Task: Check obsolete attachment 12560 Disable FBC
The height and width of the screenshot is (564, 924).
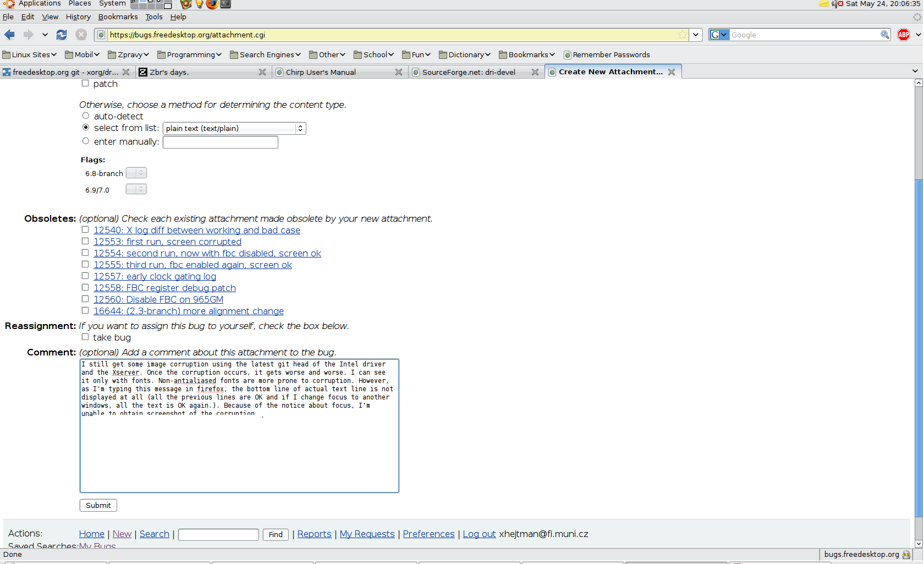Action: (85, 299)
